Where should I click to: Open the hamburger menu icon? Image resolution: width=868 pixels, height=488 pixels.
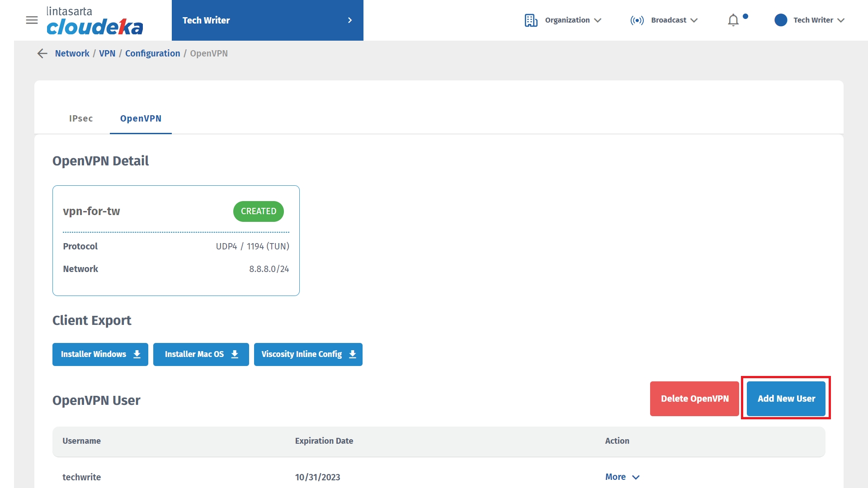[x=32, y=20]
